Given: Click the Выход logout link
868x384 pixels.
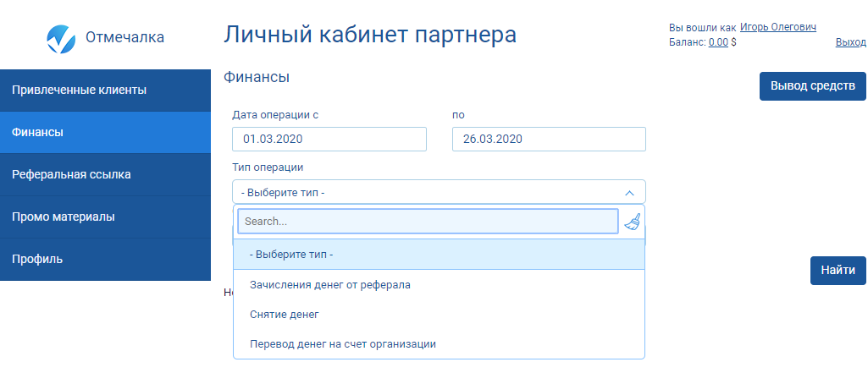Looking at the screenshot, I should coord(850,42).
